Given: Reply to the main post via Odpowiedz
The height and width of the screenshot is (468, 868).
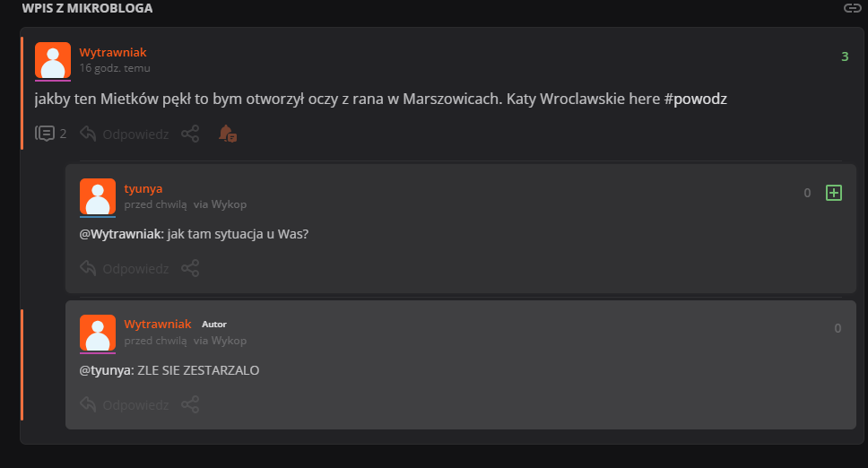Looking at the screenshot, I should [x=125, y=134].
